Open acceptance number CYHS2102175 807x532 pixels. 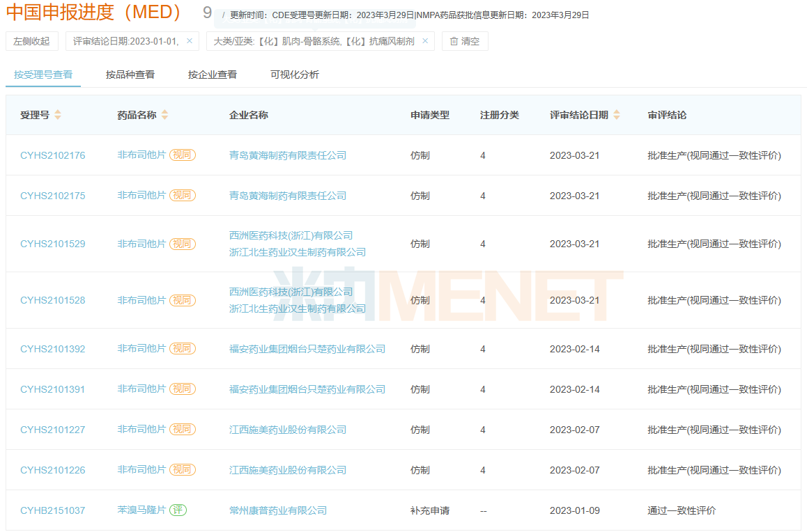(x=52, y=196)
